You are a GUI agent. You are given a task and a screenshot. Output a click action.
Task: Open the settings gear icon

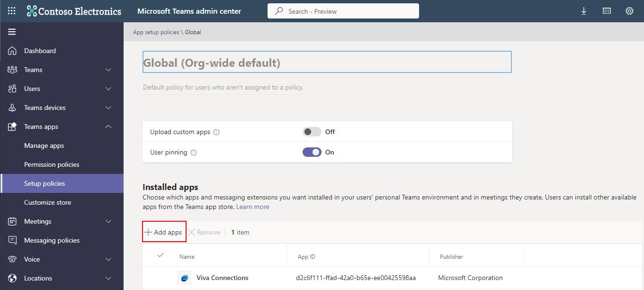coord(629,11)
